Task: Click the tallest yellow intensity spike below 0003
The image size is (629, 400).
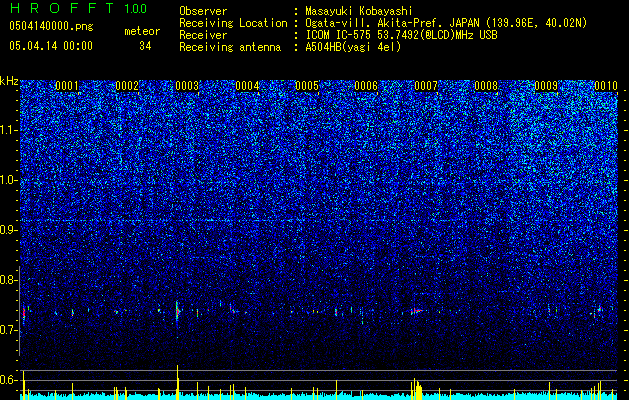Action: coord(177,382)
